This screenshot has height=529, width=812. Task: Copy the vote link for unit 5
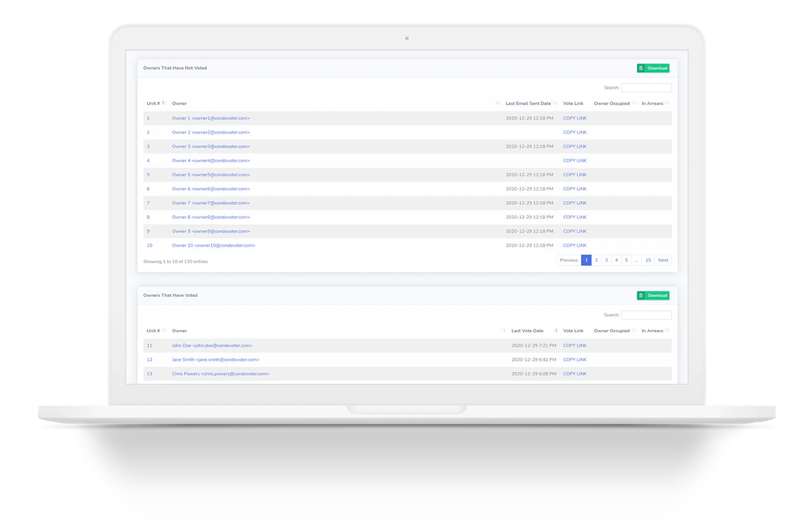point(574,174)
